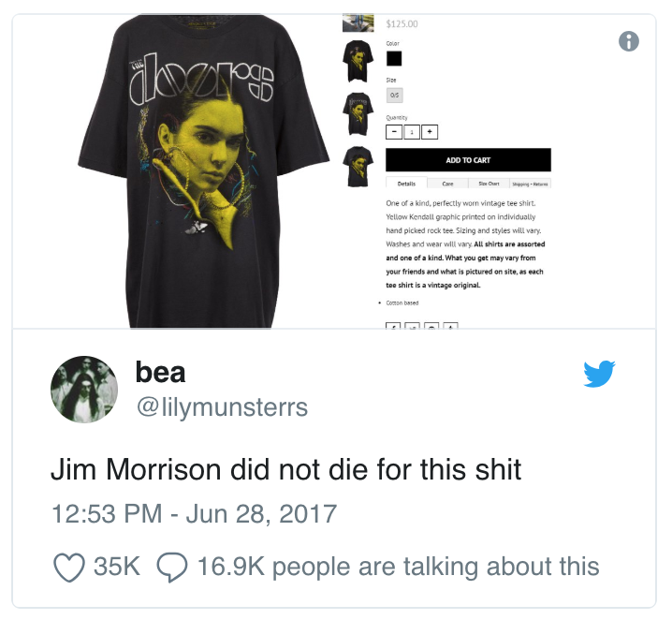
Task: Like the tweet with the heart icon
Action: (69, 567)
